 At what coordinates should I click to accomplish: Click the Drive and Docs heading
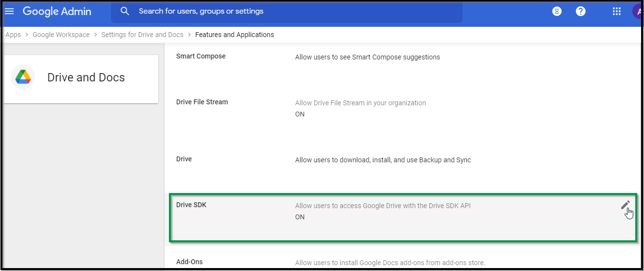click(86, 77)
